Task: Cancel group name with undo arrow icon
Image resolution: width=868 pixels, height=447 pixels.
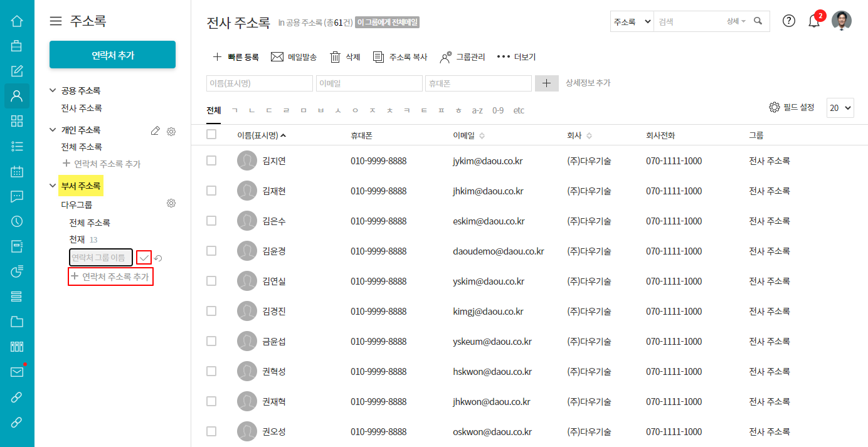Action: pyautogui.click(x=159, y=258)
